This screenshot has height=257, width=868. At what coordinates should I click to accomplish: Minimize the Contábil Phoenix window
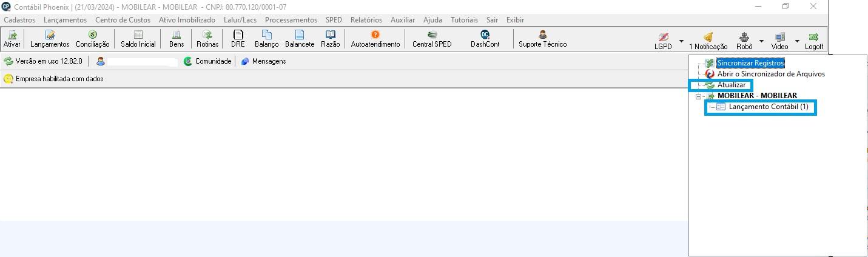(758, 7)
